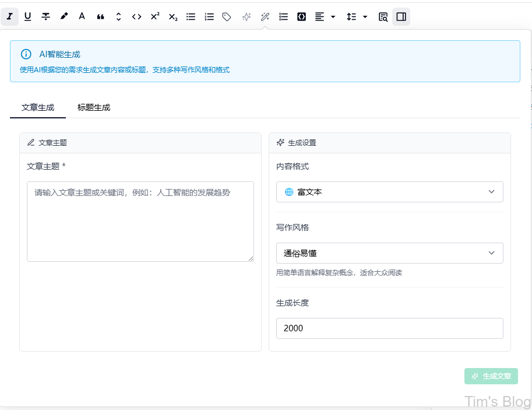Apply underline formatting
The height and width of the screenshot is (410, 532).
point(27,16)
